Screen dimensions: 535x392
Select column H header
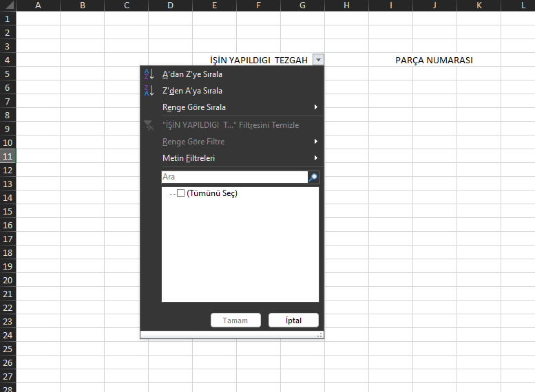pos(346,5)
